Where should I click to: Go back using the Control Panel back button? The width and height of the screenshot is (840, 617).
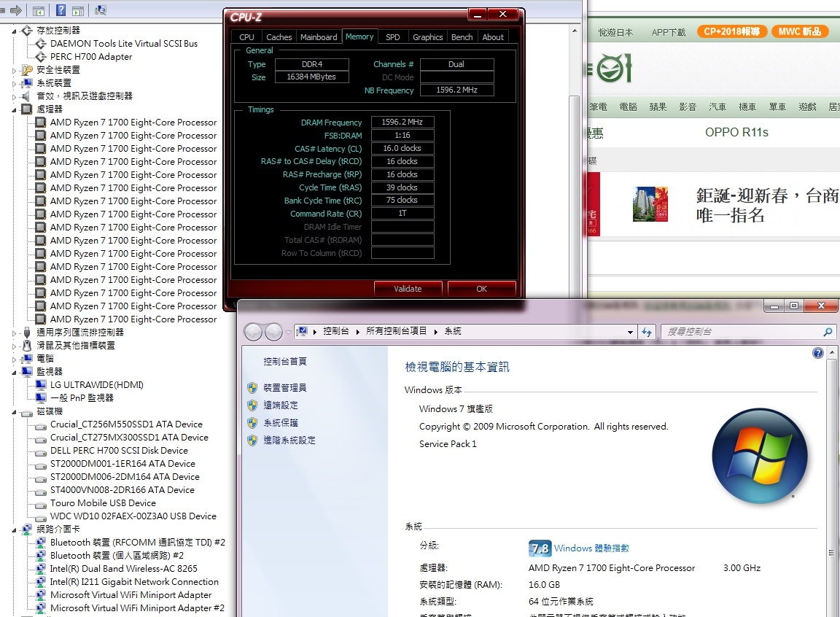point(254,332)
